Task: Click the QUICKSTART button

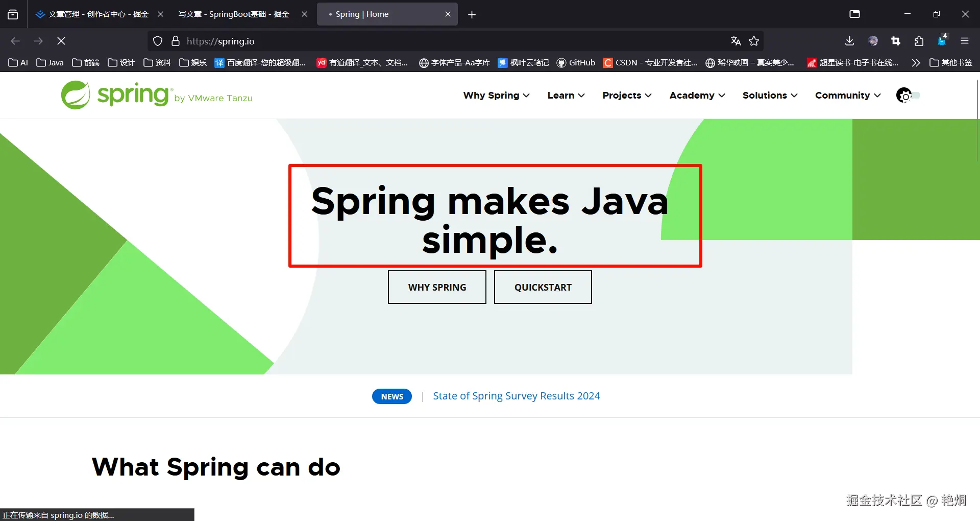Action: [x=543, y=287]
